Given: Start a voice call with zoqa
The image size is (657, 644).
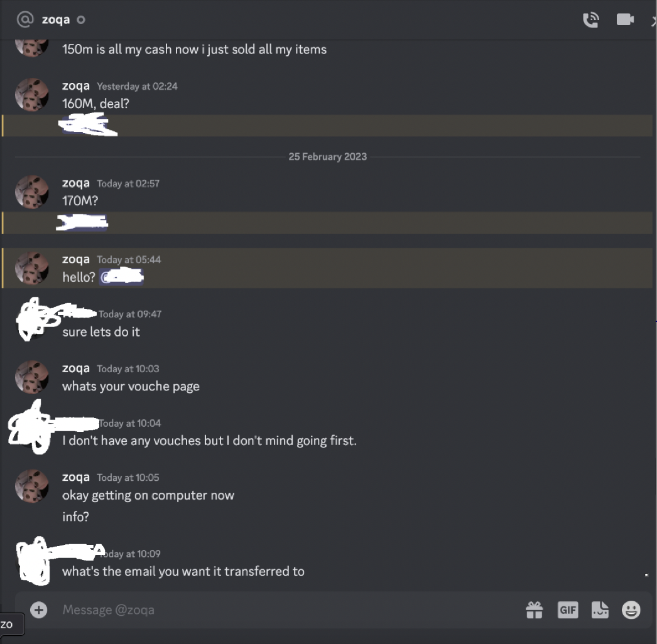Looking at the screenshot, I should (591, 19).
